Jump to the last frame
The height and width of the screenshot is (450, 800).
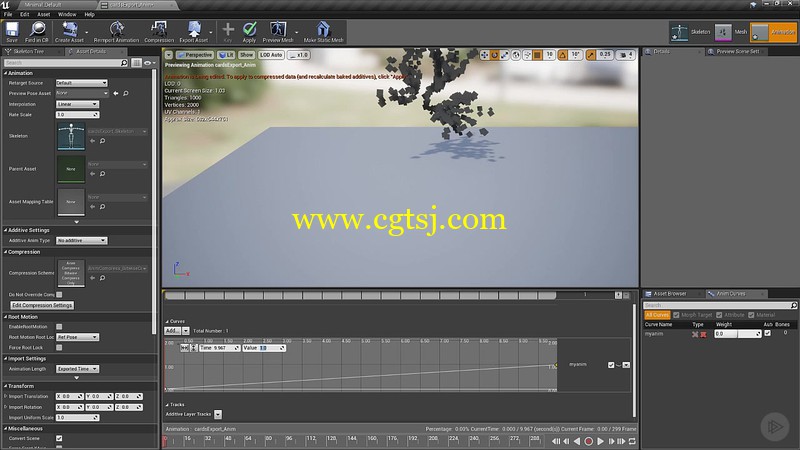(x=621, y=441)
